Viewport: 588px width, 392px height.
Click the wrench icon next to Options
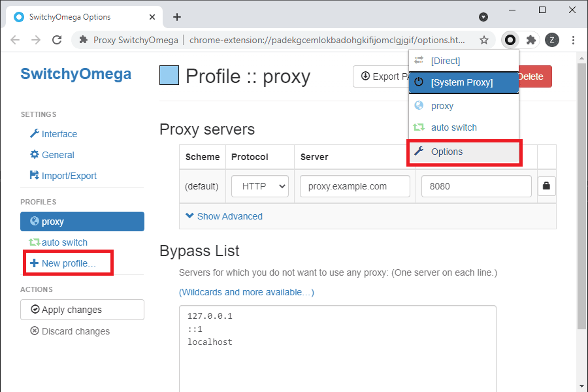[x=419, y=151]
